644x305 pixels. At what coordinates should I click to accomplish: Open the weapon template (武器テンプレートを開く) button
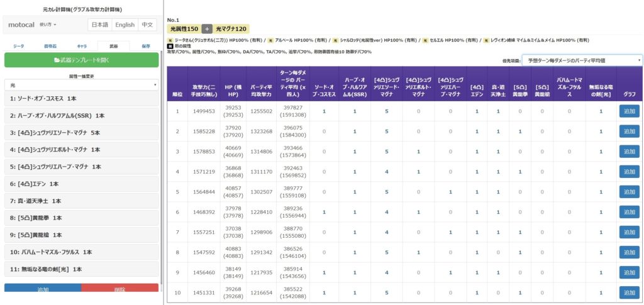tap(81, 60)
